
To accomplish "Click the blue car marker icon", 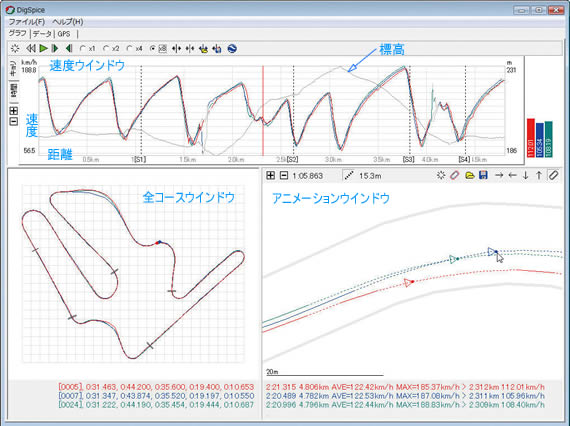I will click(217, 48).
